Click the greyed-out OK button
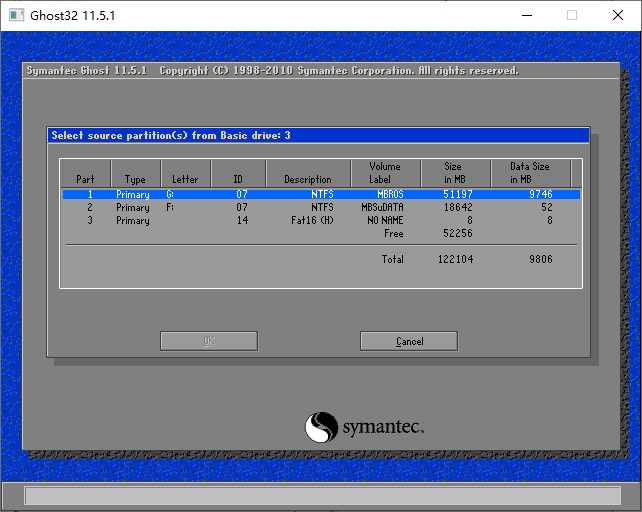 (x=209, y=341)
